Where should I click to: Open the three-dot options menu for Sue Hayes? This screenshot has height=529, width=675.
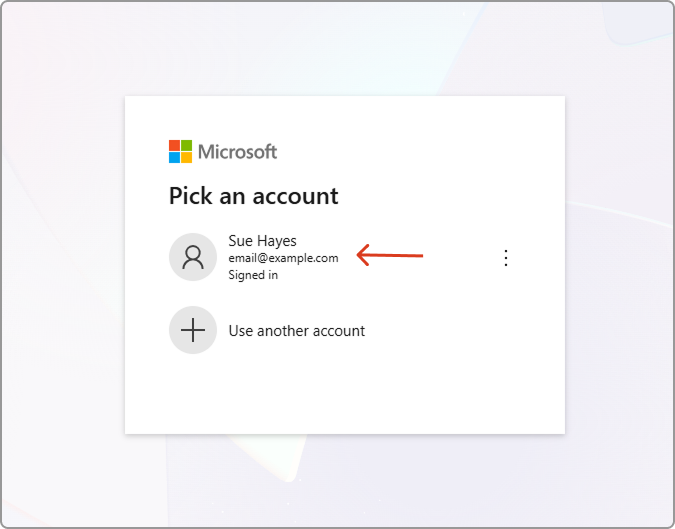(505, 258)
